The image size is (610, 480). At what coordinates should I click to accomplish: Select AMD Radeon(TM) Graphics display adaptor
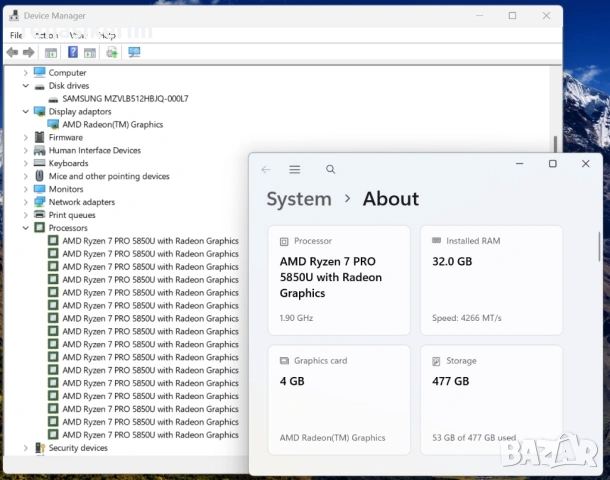pyautogui.click(x=113, y=124)
